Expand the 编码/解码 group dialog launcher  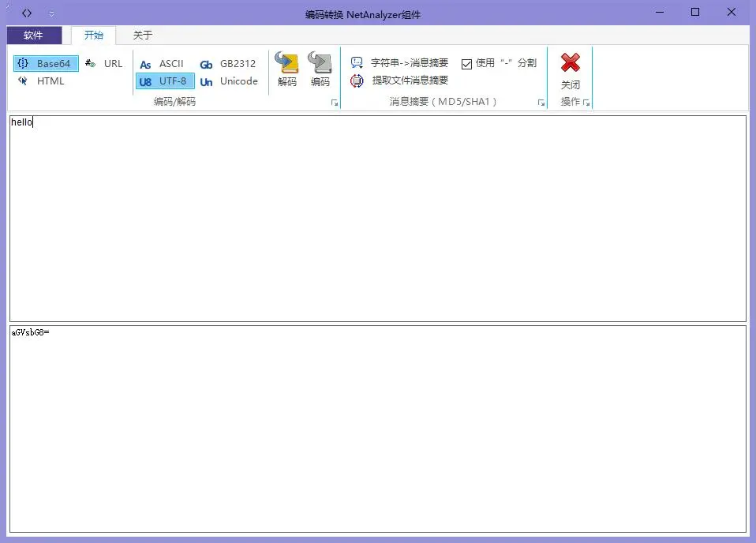pyautogui.click(x=335, y=103)
